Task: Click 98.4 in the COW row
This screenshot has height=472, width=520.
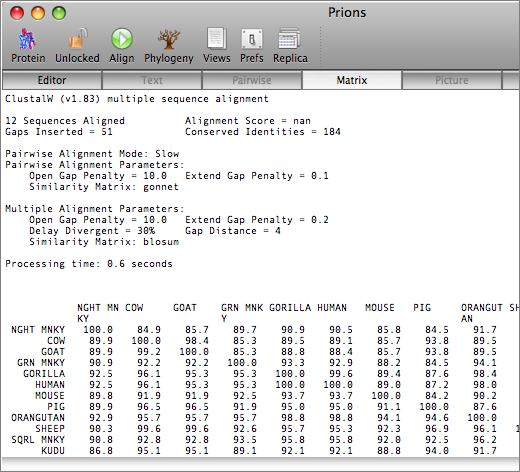Action: pyautogui.click(x=197, y=341)
